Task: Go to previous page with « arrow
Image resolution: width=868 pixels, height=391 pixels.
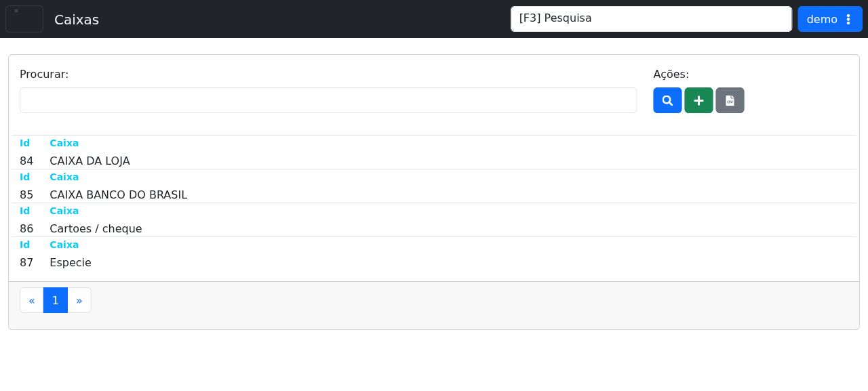Action: click(x=32, y=300)
